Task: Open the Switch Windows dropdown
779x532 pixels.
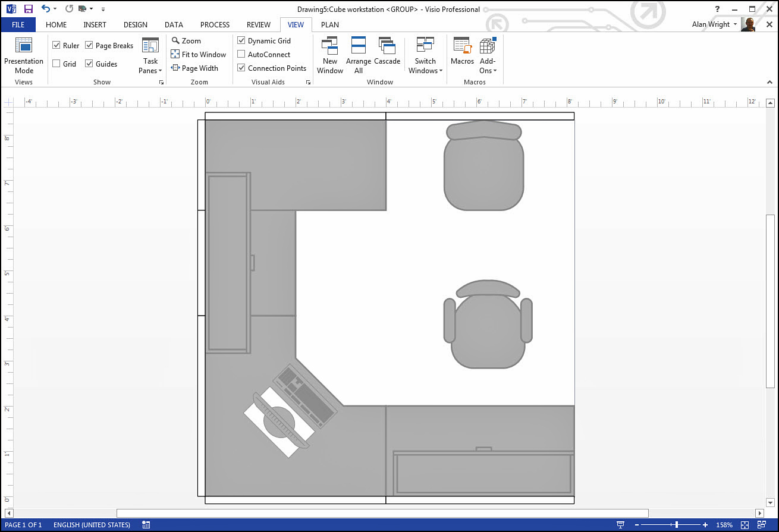Action: point(425,55)
